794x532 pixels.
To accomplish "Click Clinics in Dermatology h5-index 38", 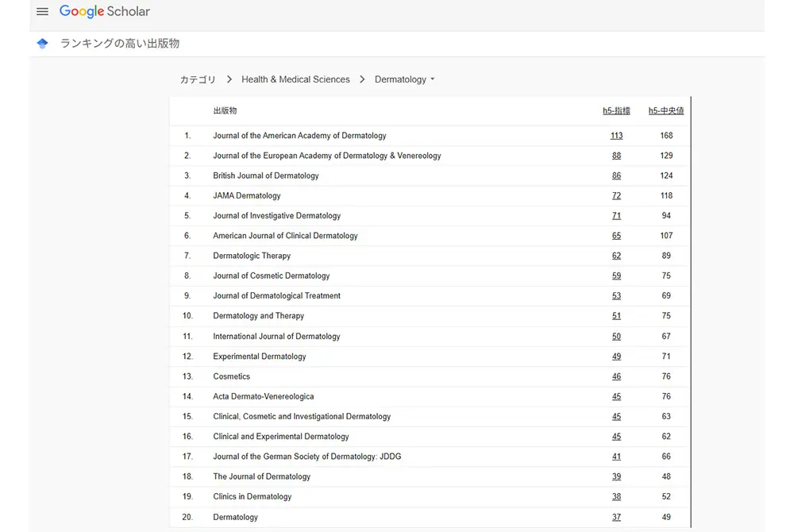I will click(x=616, y=495).
